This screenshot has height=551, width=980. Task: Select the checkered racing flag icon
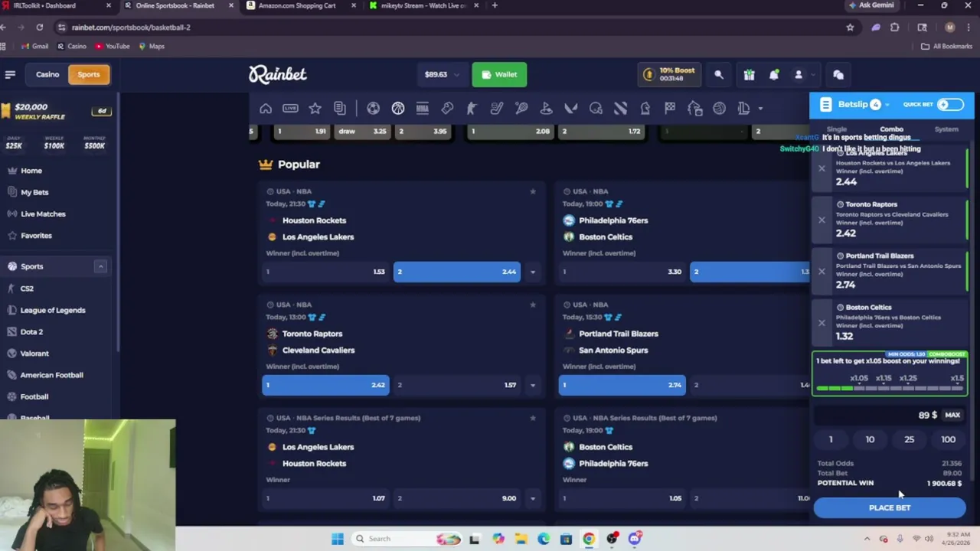tap(670, 109)
